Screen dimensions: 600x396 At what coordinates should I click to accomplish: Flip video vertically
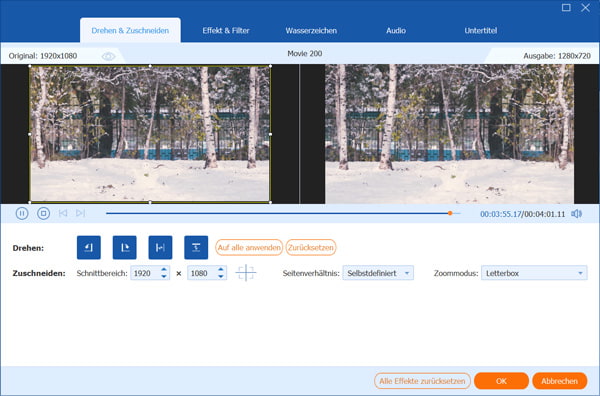point(196,248)
